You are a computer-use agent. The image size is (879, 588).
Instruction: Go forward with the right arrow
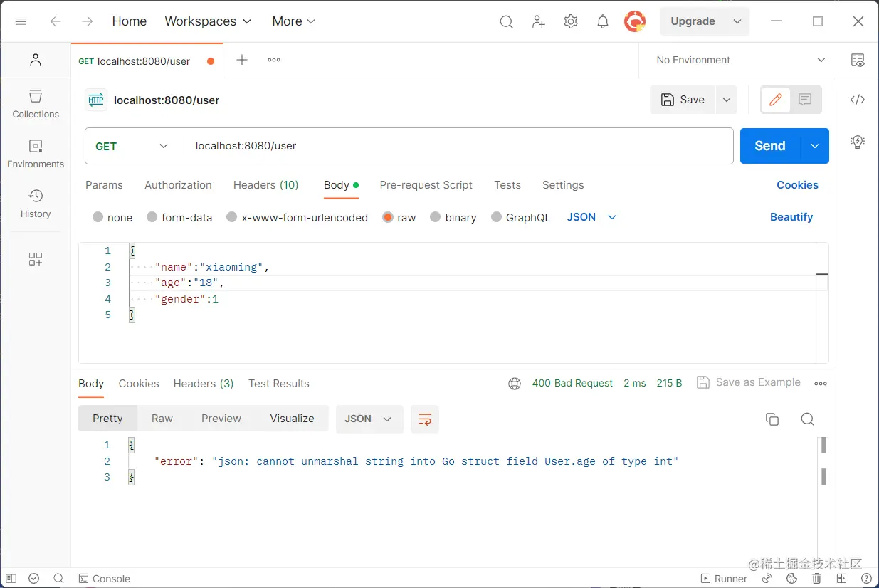(88, 21)
